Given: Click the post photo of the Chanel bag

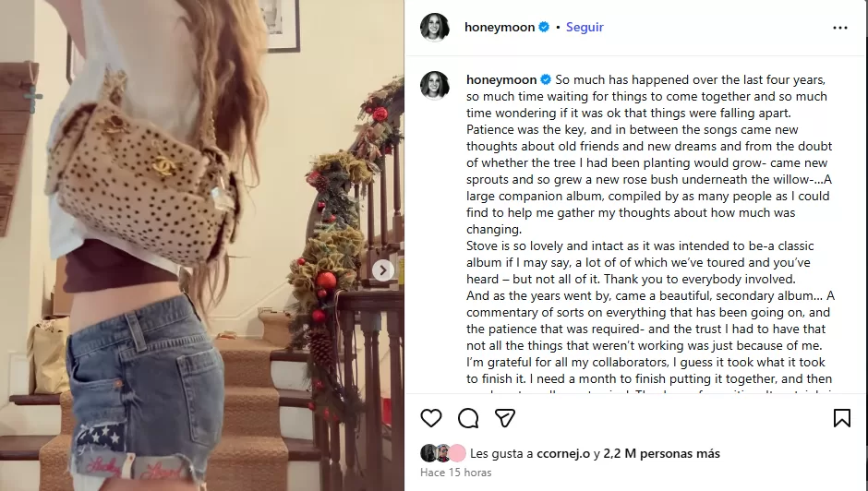Looking at the screenshot, I should (202, 245).
